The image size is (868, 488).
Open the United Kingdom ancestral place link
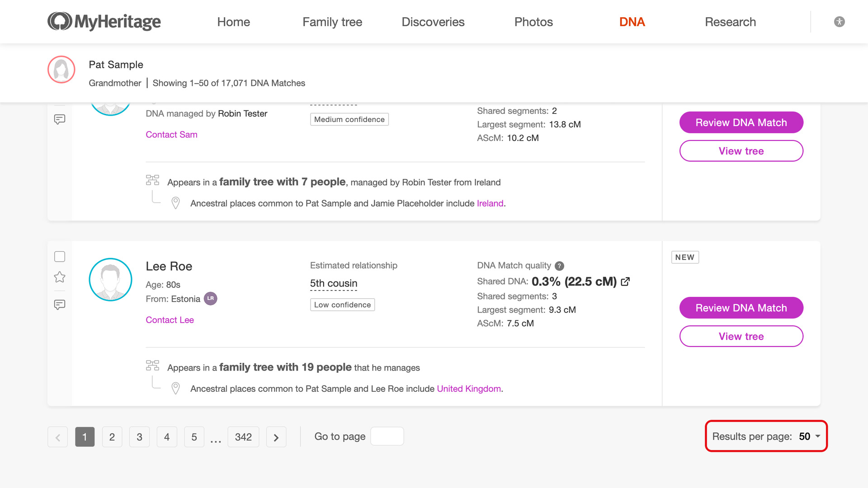pyautogui.click(x=469, y=389)
